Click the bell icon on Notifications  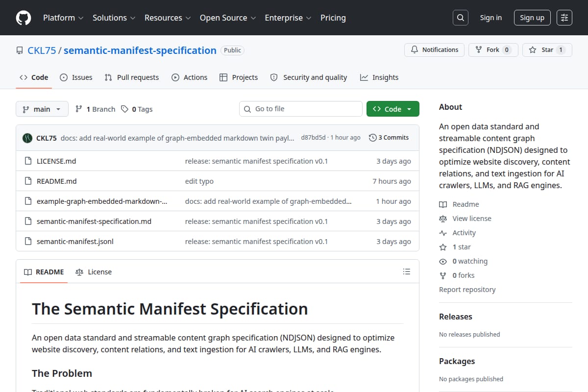tap(415, 50)
